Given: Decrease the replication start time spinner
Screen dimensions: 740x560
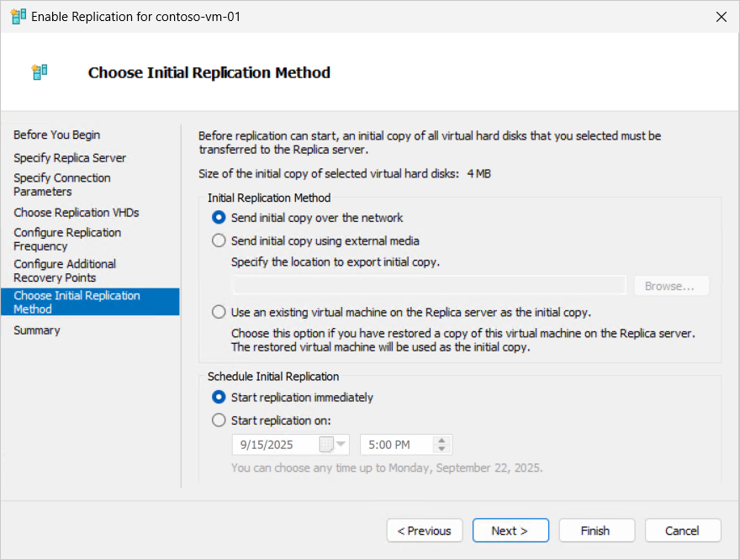Looking at the screenshot, I should pyautogui.click(x=442, y=450).
